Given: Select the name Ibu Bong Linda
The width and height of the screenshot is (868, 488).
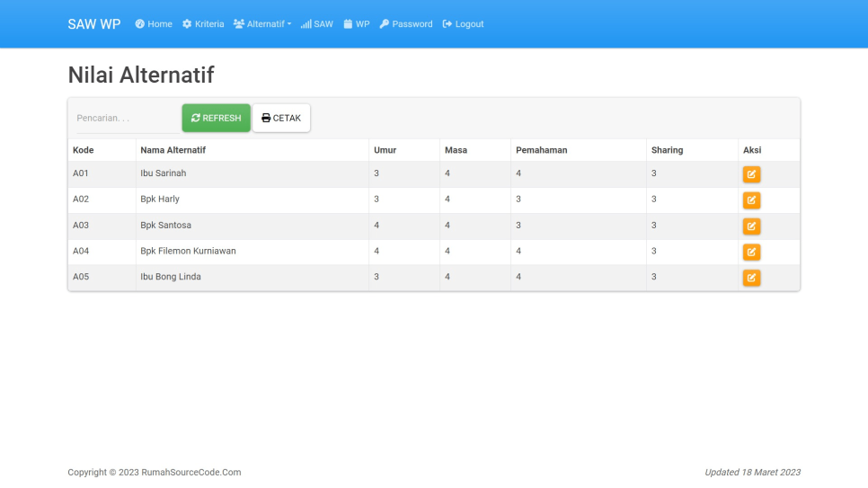Looking at the screenshot, I should tap(170, 277).
